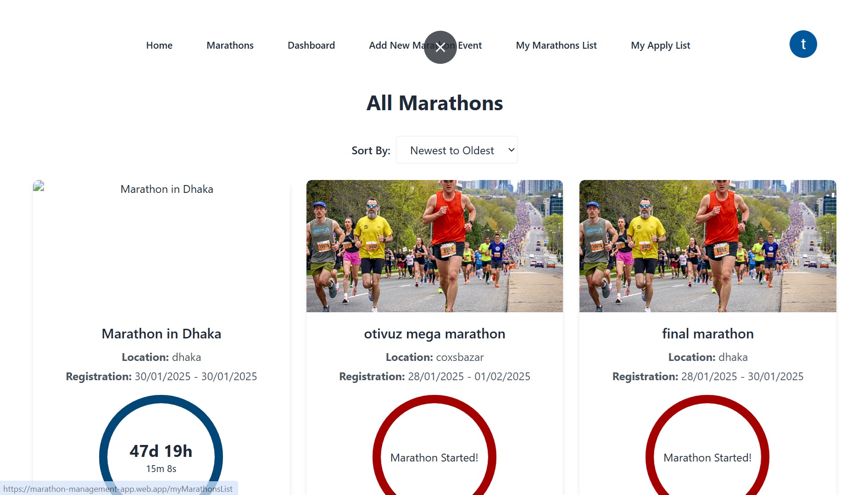Screen dimensions: 868x495
Task: Click the red Marathon Started circle for otivuz
Action: (434, 457)
